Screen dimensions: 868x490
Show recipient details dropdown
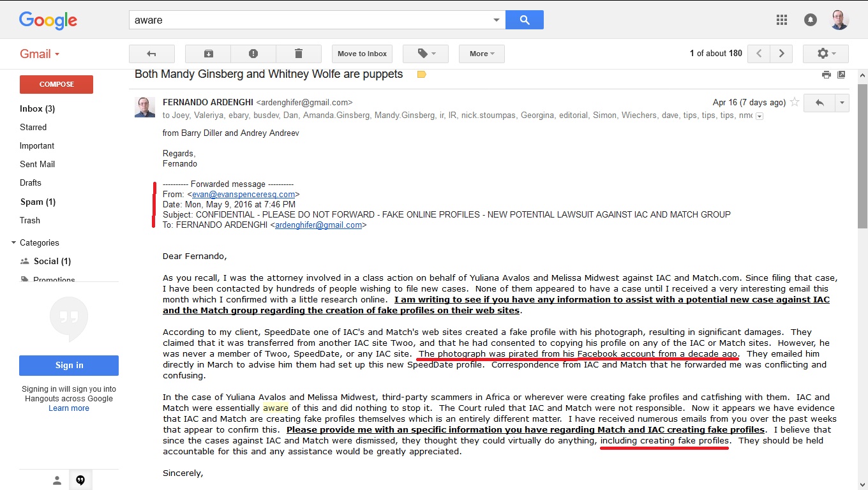coord(759,115)
